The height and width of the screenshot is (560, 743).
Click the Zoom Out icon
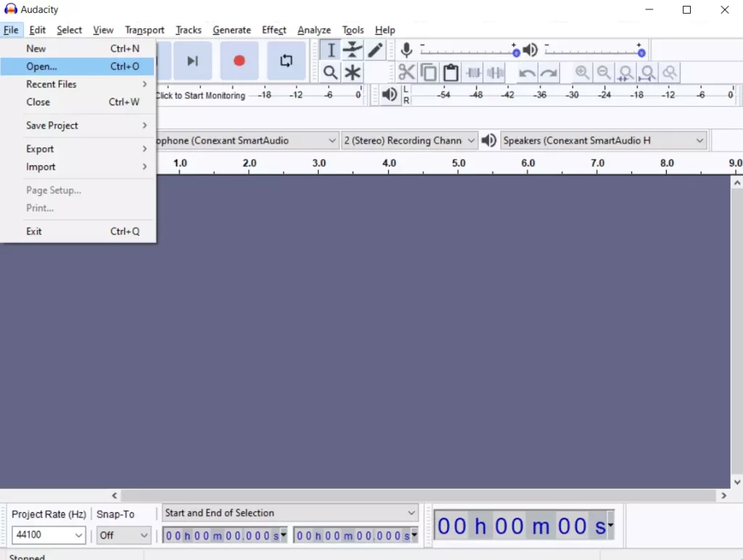coord(604,73)
